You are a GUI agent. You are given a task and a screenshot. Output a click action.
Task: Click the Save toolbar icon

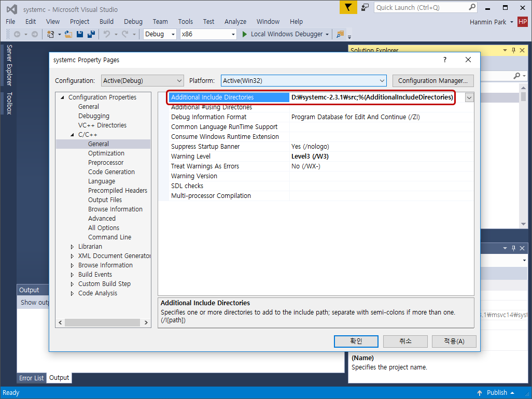[x=79, y=34]
